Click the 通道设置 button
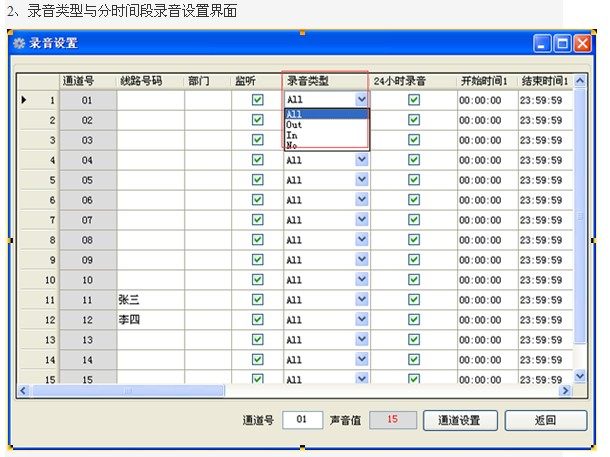Screen dimensions: 610x457 460,420
